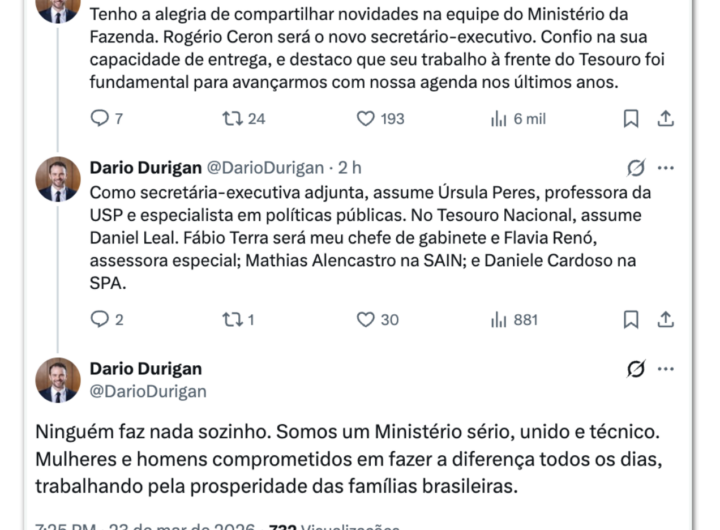The image size is (720, 530).
Task: Bookmark the Úrsula Peres tweet
Action: 631,319
